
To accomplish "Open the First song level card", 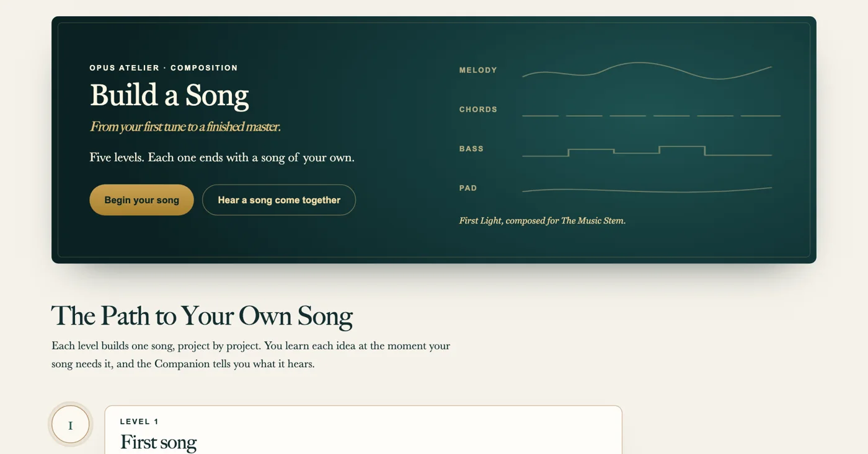I will tap(363, 430).
